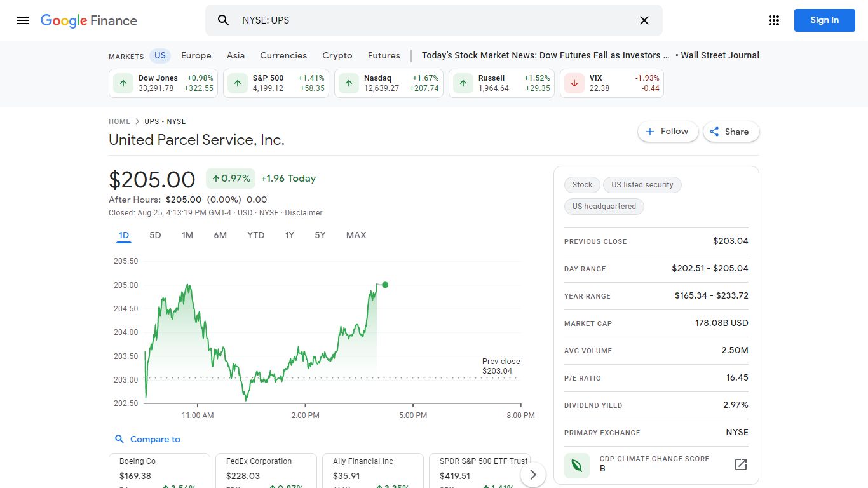Image resolution: width=868 pixels, height=488 pixels.
Task: Select the 1D chart range
Action: [x=124, y=235]
